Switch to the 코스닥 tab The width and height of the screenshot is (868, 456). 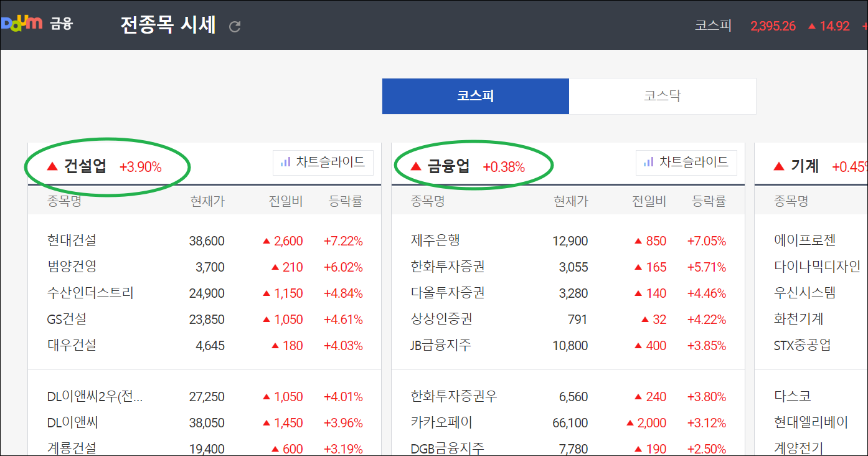pos(663,96)
